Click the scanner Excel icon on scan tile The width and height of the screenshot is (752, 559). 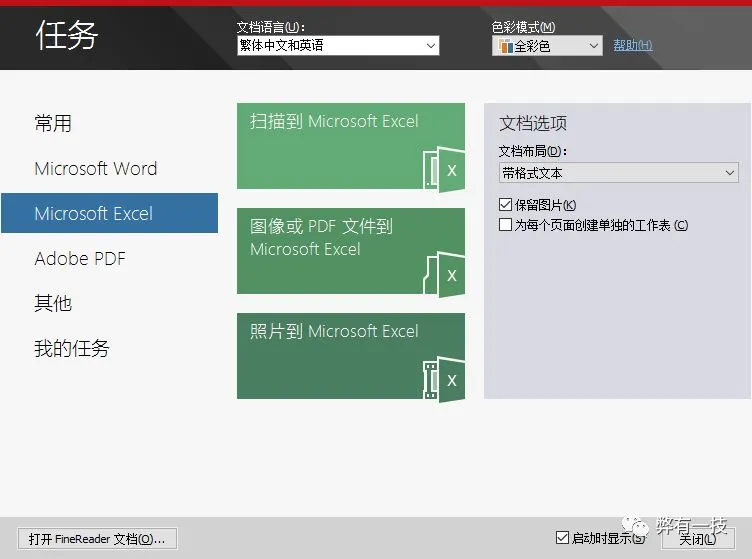(444, 169)
